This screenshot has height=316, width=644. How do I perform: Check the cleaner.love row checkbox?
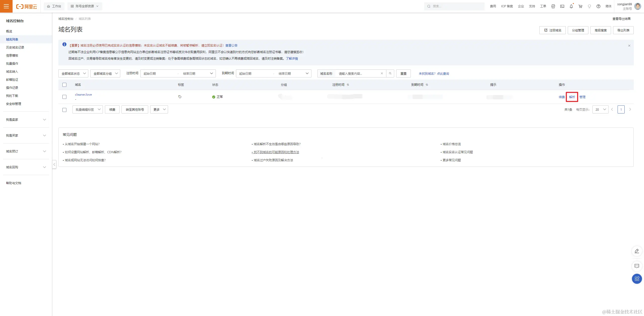click(64, 97)
